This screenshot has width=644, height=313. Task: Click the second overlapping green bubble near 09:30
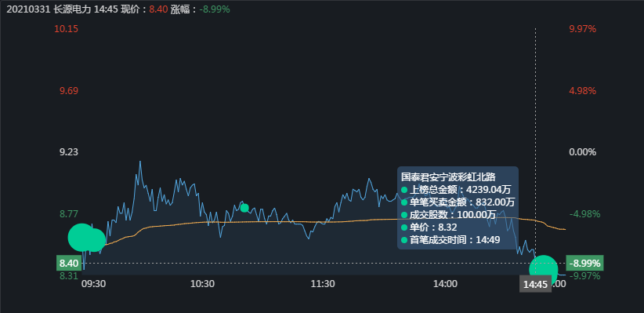coord(95,240)
